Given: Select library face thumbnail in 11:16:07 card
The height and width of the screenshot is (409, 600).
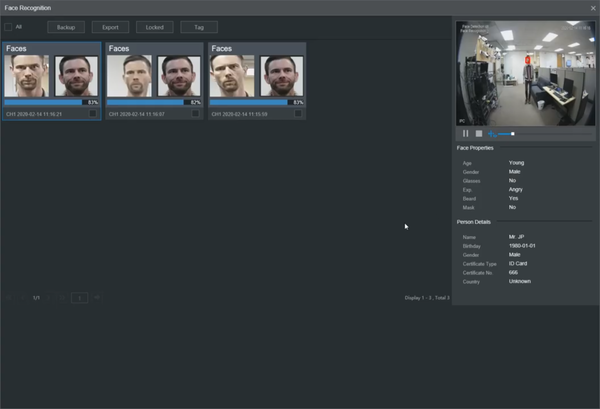Looking at the screenshot, I should click(x=179, y=76).
